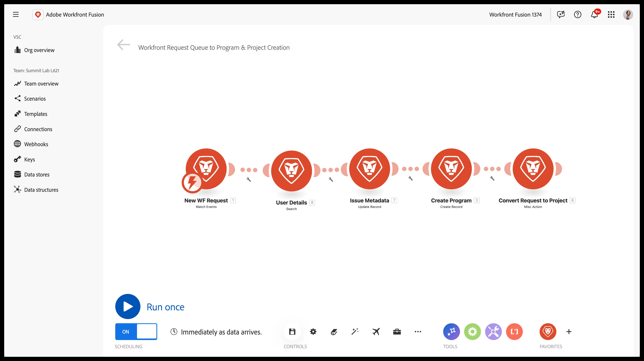The image size is (644, 361).
Task: Go back using the left arrow
Action: [123, 45]
